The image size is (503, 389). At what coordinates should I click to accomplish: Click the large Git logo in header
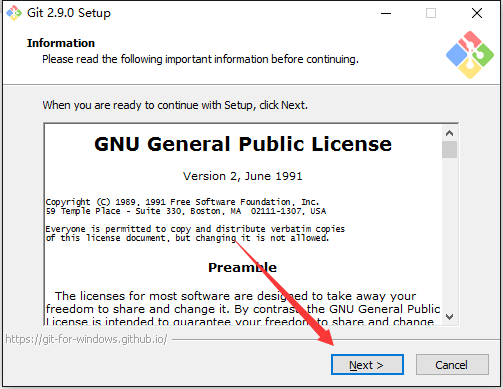pyautogui.click(x=470, y=55)
